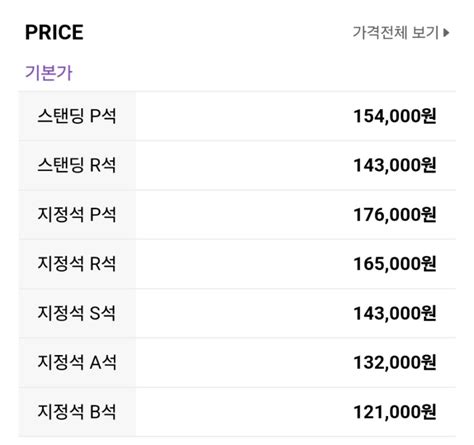Click the 121,000원 price
Image resolution: width=474 pixels, height=445 pixels.
(x=395, y=412)
